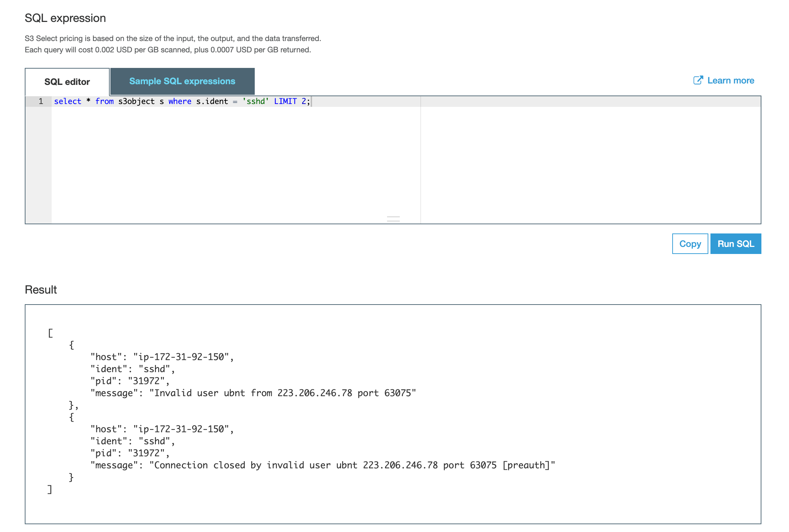Click the Learn more link
This screenshot has height=532, width=789.
(731, 81)
